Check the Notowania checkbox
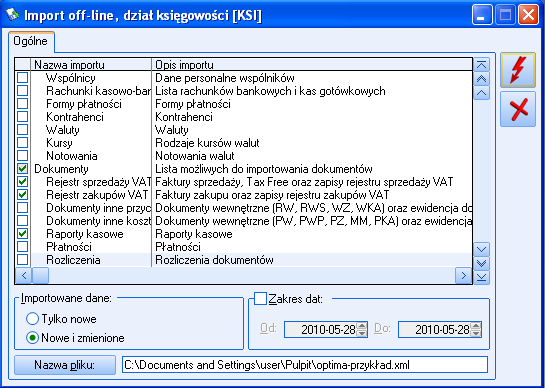The width and height of the screenshot is (545, 388). [23, 156]
